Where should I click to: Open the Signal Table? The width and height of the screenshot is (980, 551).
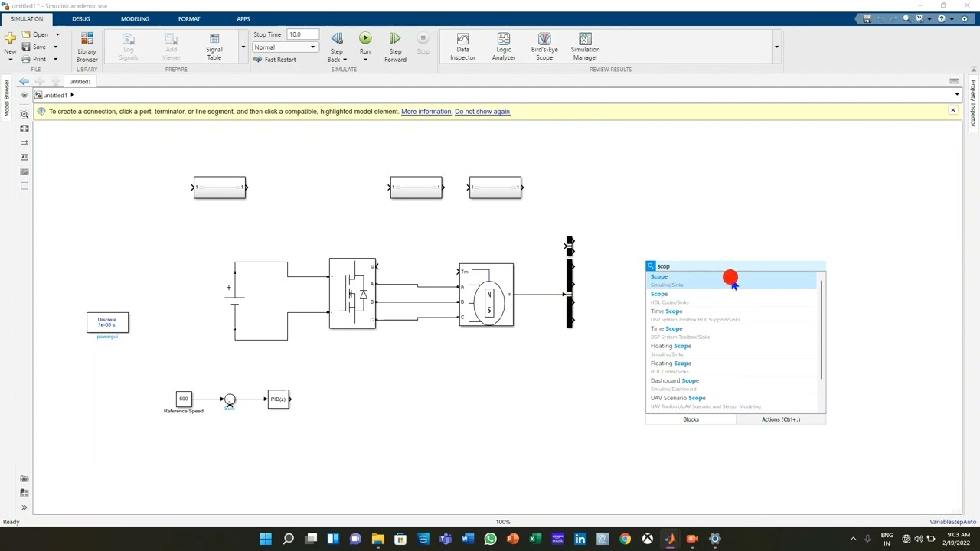point(214,47)
